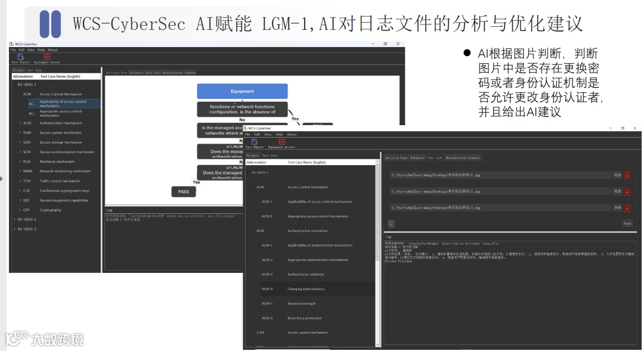The image size is (644, 351).
Task: Click PASS node in decision tree
Action: coord(184,192)
